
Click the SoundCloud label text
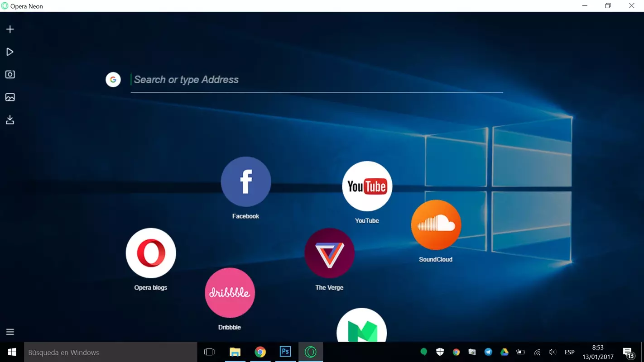tap(436, 260)
